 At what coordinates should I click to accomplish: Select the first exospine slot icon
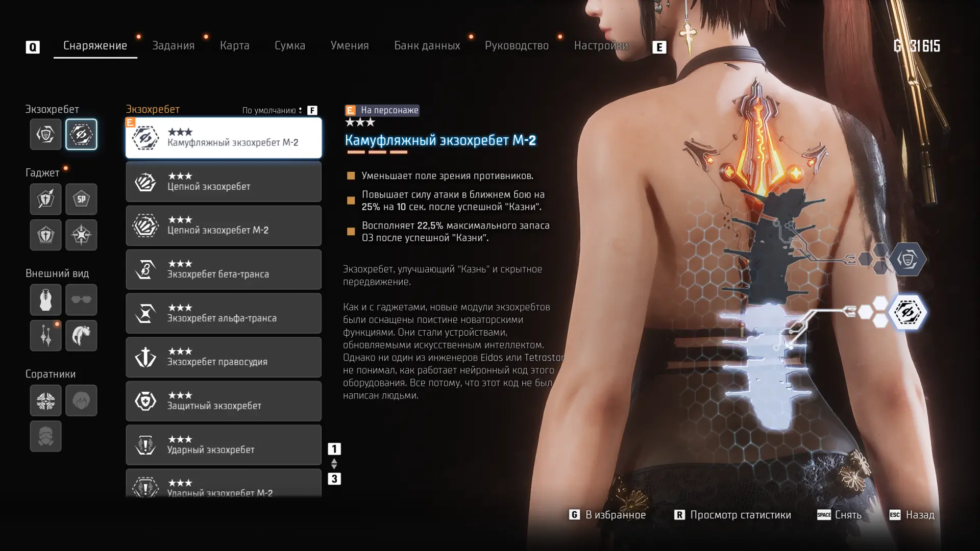coord(45,134)
